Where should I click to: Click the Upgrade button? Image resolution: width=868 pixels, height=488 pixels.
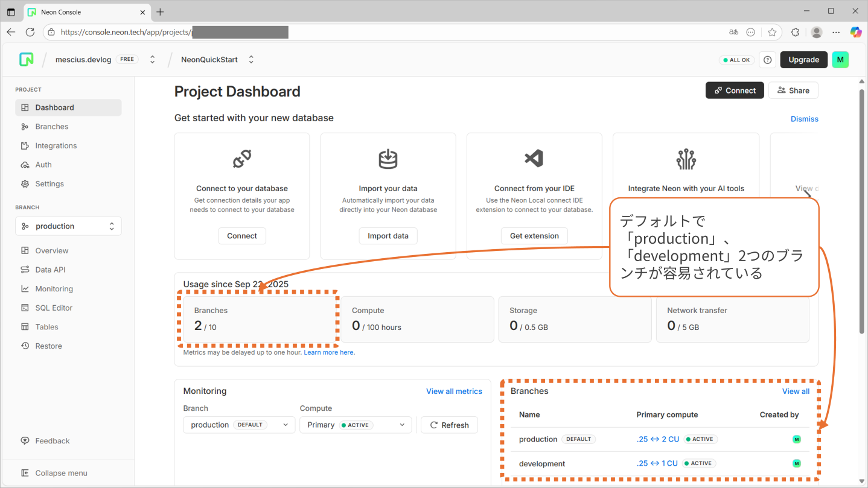(803, 59)
